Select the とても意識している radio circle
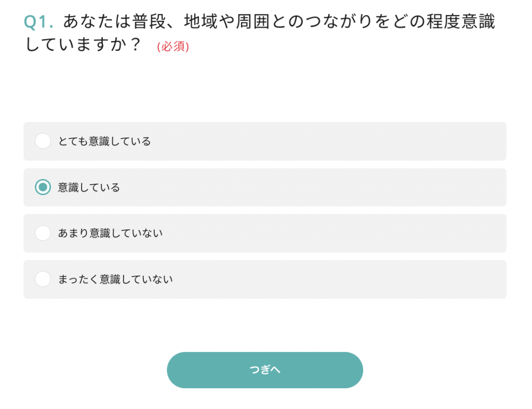This screenshot has height=409, width=532. click(x=43, y=141)
